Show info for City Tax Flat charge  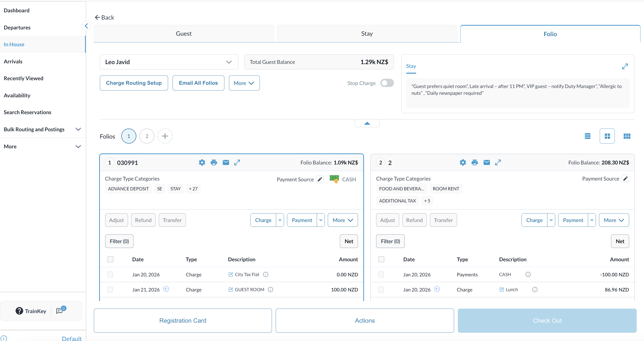click(266, 274)
